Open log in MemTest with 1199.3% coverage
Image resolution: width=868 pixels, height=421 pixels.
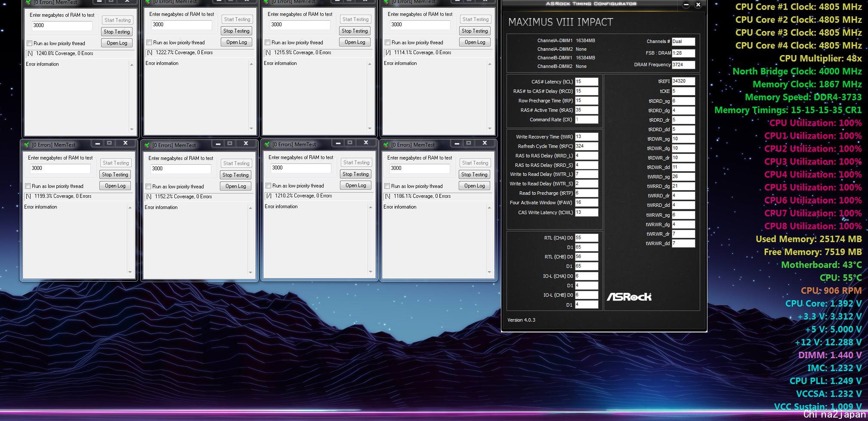115,186
